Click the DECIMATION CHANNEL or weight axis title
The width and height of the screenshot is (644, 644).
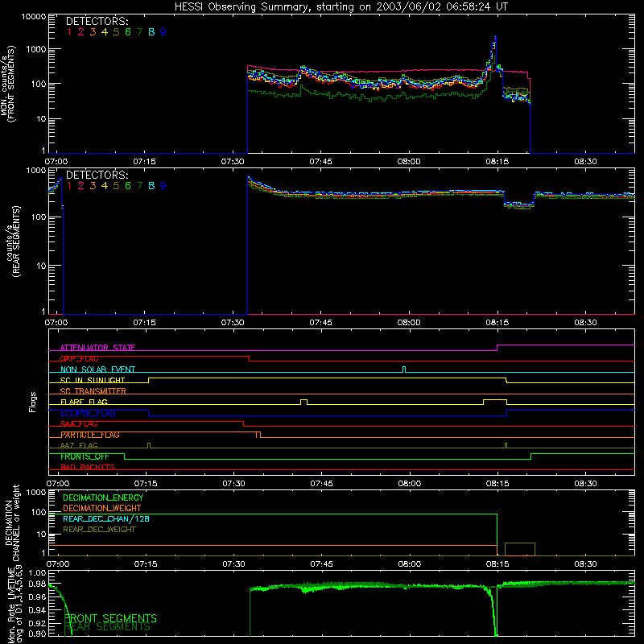click(x=12, y=523)
